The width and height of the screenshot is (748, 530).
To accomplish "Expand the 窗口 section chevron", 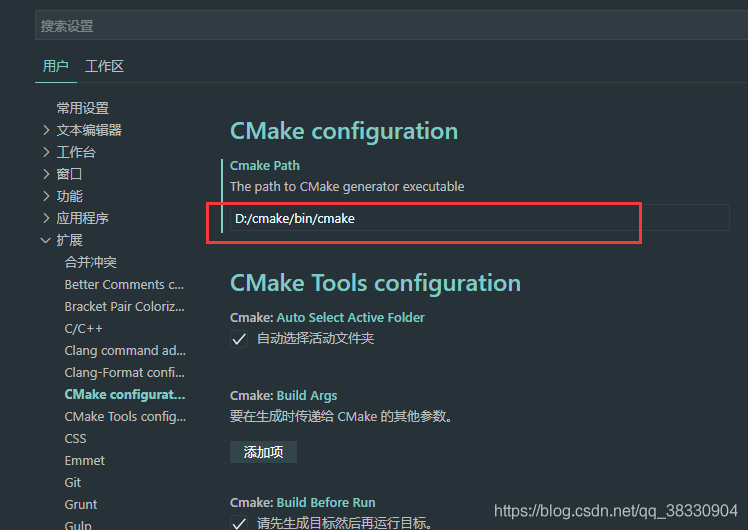I will pyautogui.click(x=46, y=174).
